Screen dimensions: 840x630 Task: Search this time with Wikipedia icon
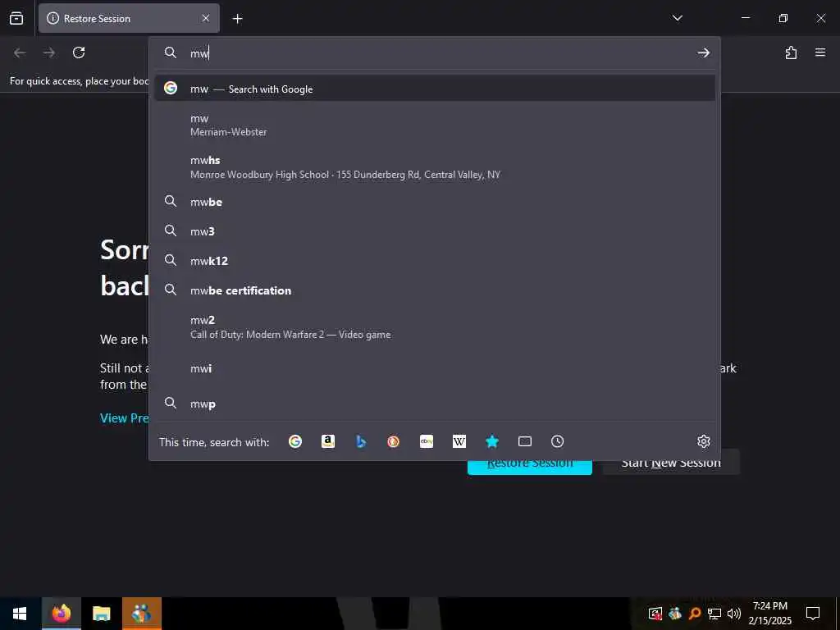[x=459, y=441]
